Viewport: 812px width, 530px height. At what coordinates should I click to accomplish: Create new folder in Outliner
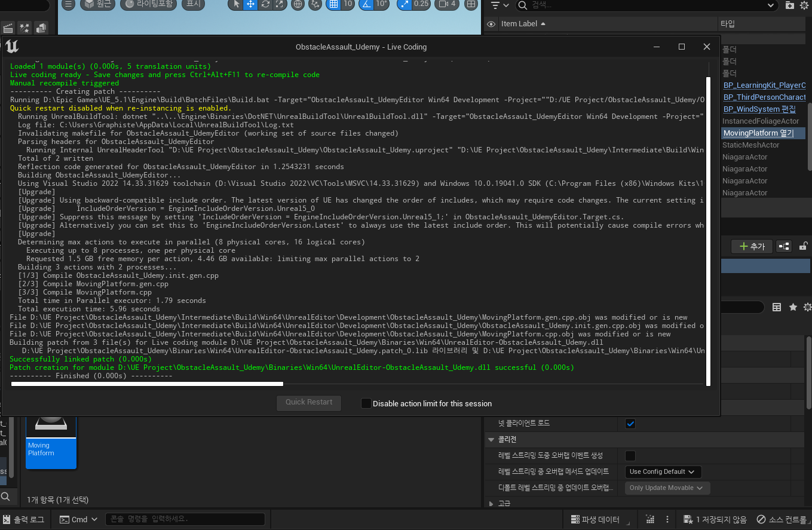coord(790,5)
